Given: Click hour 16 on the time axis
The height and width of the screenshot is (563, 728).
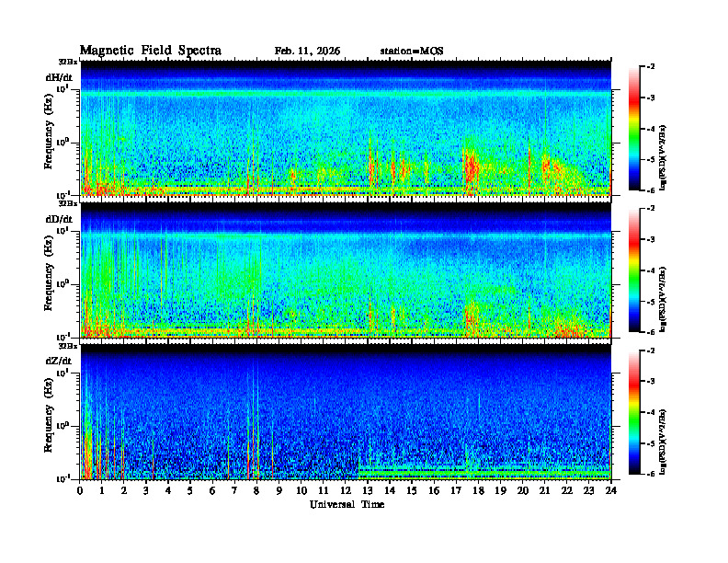Looking at the screenshot, I should [434, 490].
